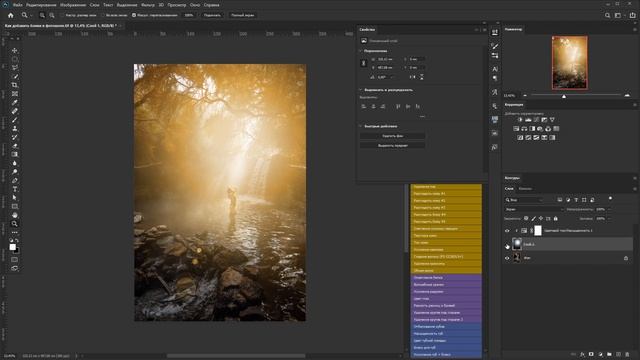Create a new layer via bottom icon
Viewport: 640px width, 360px height.
click(618, 354)
